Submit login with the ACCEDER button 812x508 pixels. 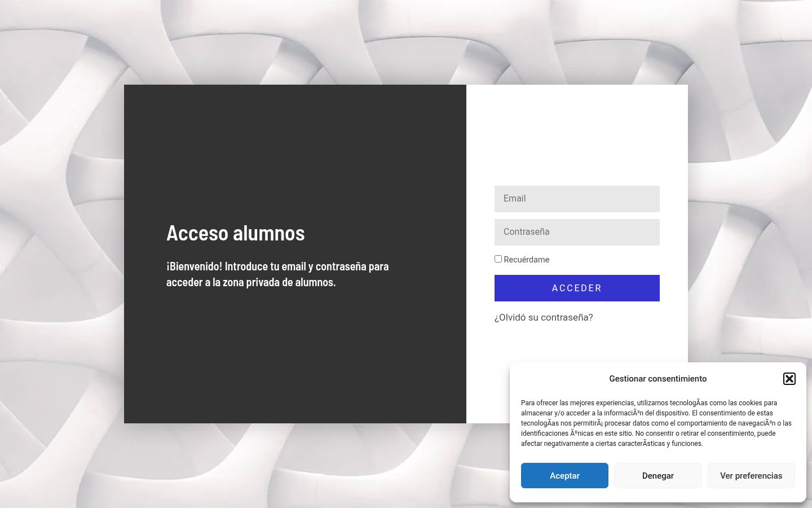[x=577, y=288]
